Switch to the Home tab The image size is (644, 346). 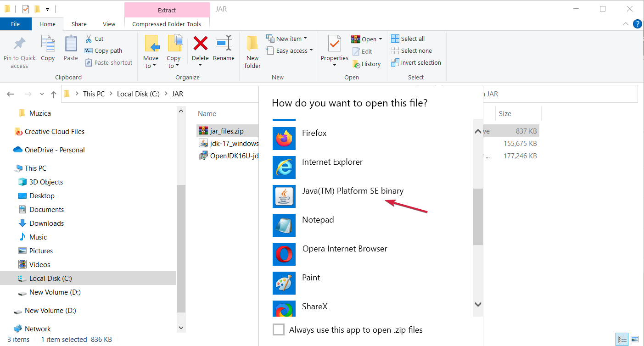[x=47, y=24]
